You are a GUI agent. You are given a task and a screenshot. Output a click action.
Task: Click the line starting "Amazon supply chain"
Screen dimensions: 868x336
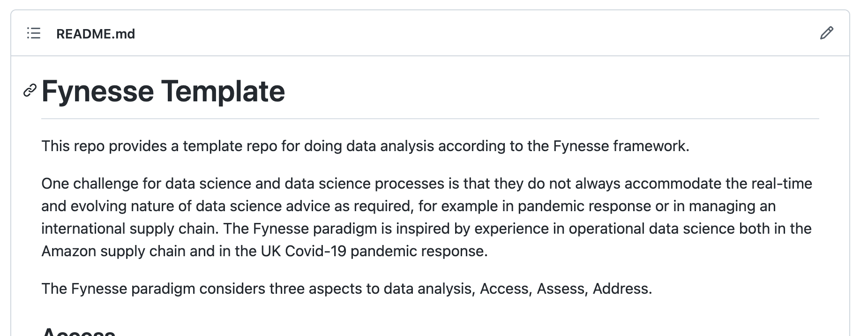click(x=264, y=251)
